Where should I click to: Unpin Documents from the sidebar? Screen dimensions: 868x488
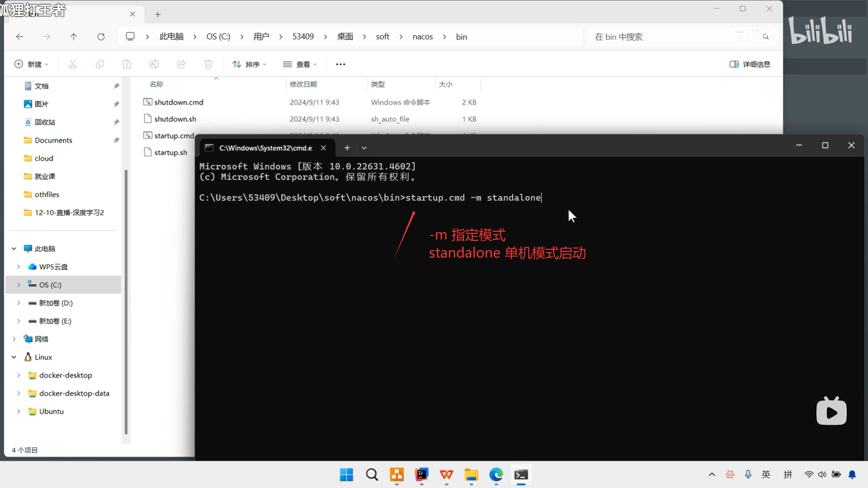(116, 140)
